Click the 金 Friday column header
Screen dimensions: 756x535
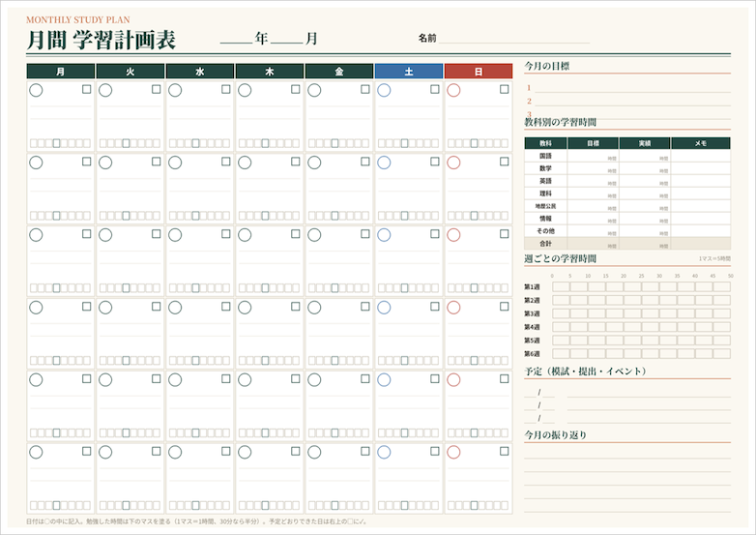pyautogui.click(x=339, y=72)
